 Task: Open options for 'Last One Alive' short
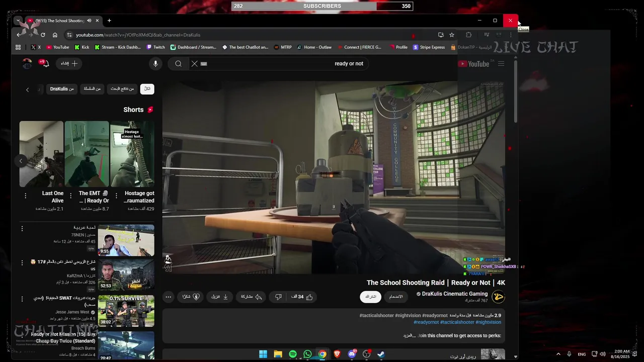[x=25, y=196]
